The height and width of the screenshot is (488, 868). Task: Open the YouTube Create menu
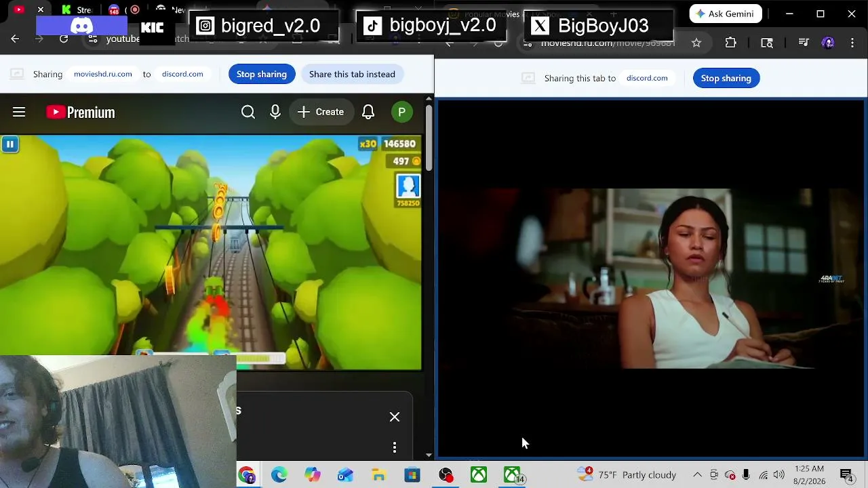(x=321, y=112)
